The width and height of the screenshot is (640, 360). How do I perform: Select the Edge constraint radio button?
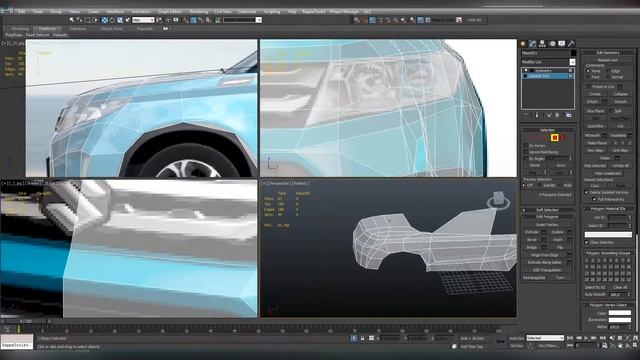(x=608, y=71)
